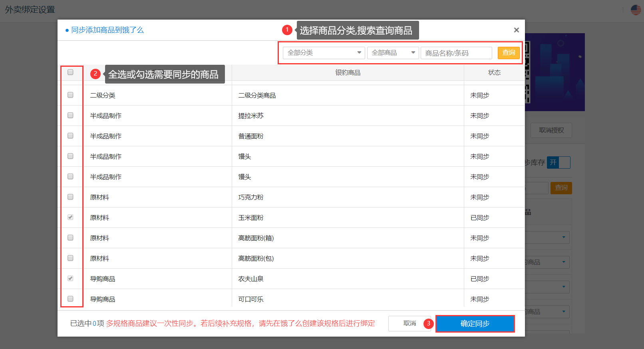The height and width of the screenshot is (349, 644).
Task: Click the 提拉米苏 product name
Action: click(x=251, y=116)
